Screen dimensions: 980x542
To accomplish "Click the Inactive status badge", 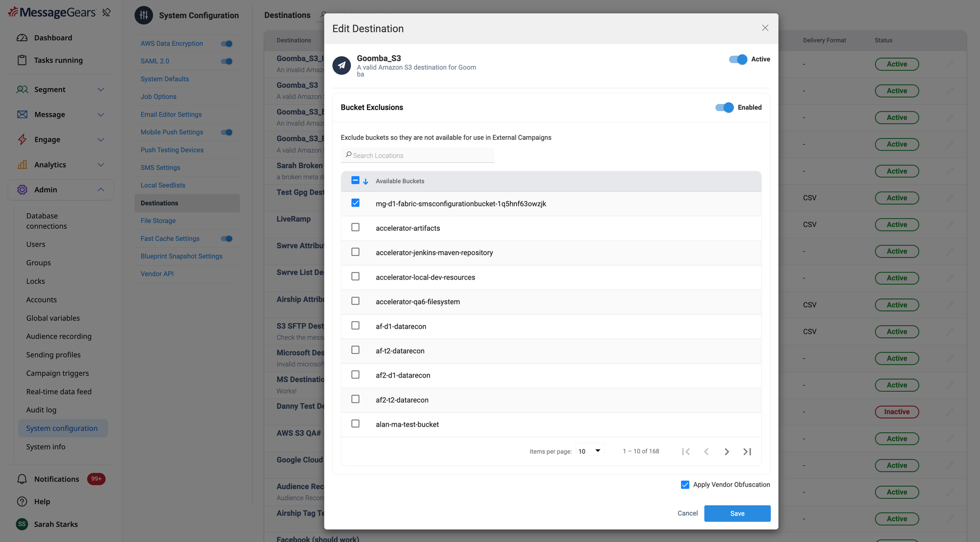I will (897, 412).
